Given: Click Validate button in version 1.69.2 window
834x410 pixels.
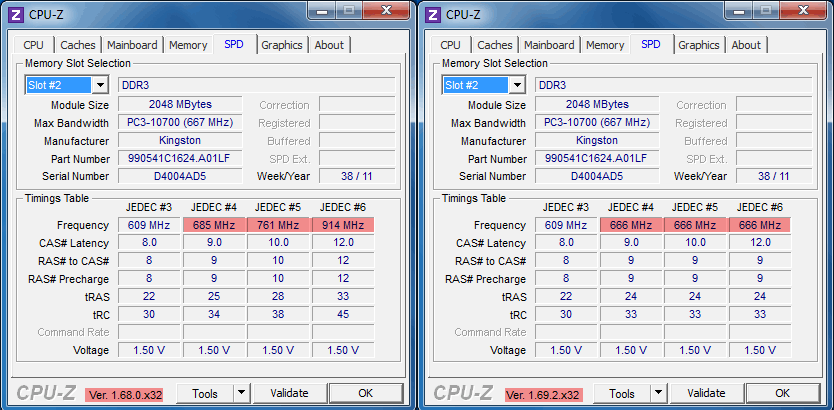Looking at the screenshot, I should 706,394.
